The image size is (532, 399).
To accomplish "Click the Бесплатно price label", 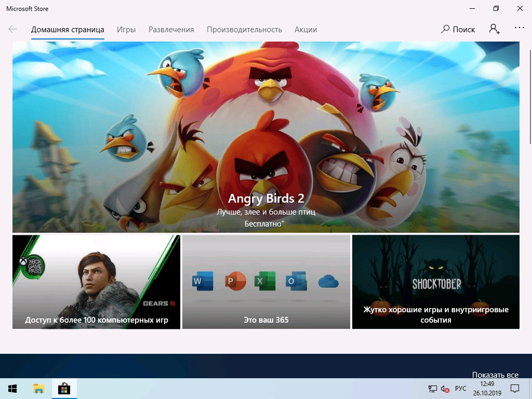I will pyautogui.click(x=264, y=223).
